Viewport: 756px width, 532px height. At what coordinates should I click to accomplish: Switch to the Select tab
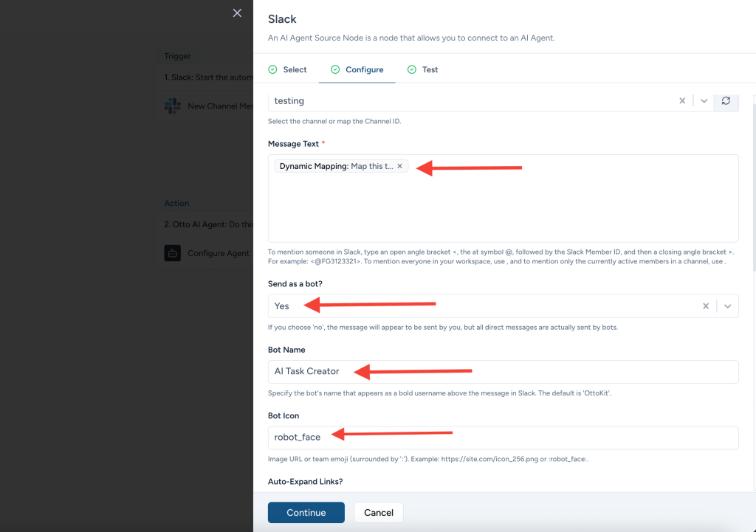287,69
